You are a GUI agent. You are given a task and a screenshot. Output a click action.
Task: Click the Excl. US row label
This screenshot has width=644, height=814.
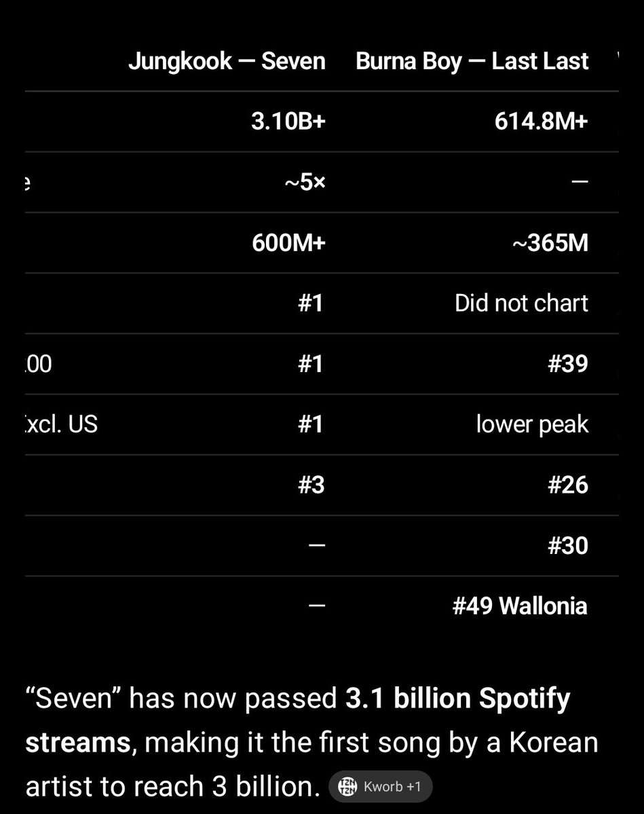61,424
